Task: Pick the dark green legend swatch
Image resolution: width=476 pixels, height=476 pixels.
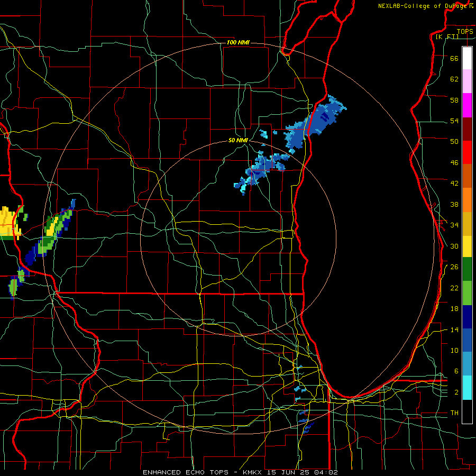Action: [467, 269]
